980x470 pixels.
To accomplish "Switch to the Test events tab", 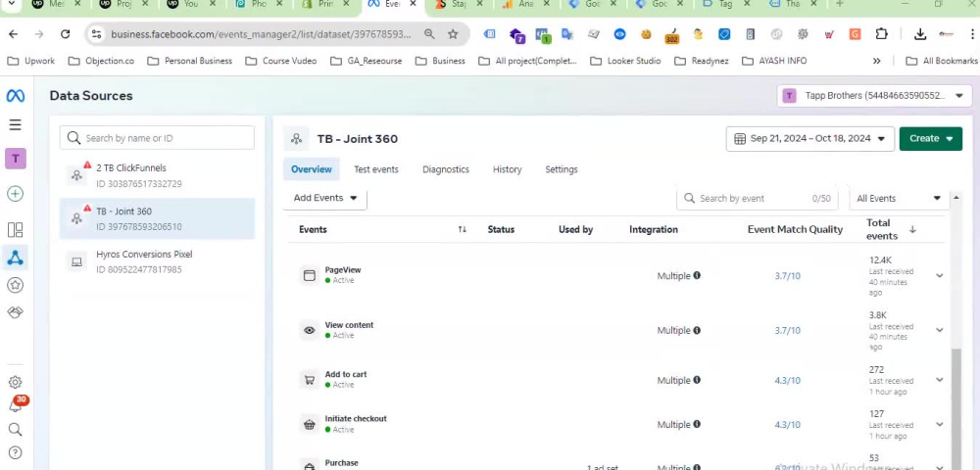I will [376, 169].
